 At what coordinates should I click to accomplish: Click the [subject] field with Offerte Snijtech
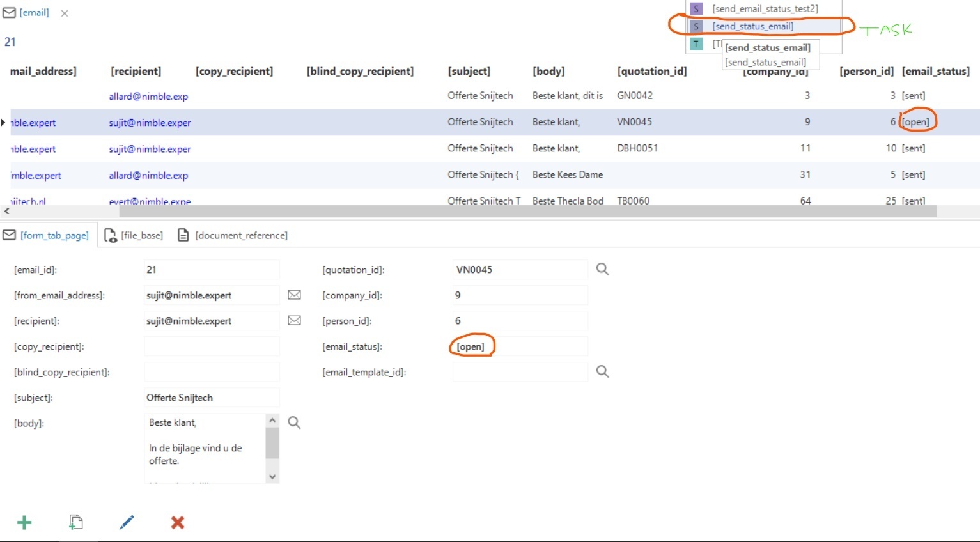(212, 398)
